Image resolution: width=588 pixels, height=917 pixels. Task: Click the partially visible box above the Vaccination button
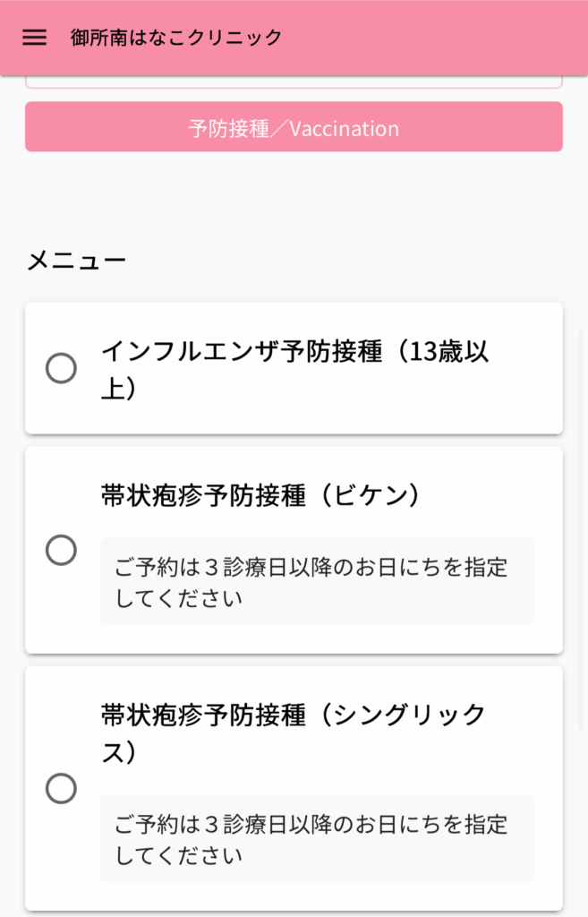tap(294, 82)
